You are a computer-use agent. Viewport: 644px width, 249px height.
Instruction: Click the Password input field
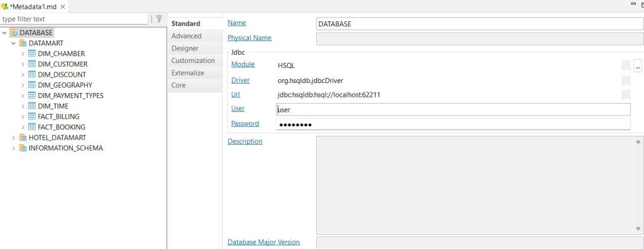pyautogui.click(x=453, y=124)
